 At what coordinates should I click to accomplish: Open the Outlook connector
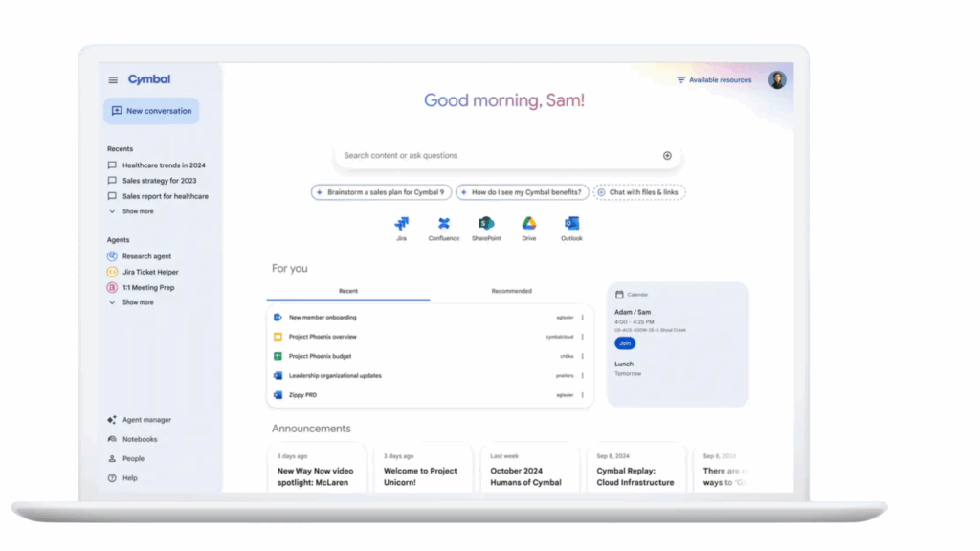(x=571, y=228)
